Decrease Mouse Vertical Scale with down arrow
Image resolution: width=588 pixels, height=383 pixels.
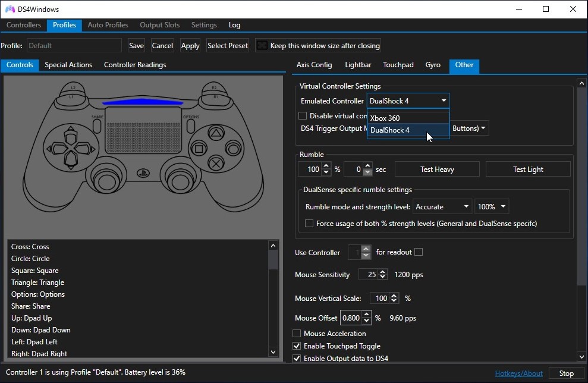(x=394, y=301)
